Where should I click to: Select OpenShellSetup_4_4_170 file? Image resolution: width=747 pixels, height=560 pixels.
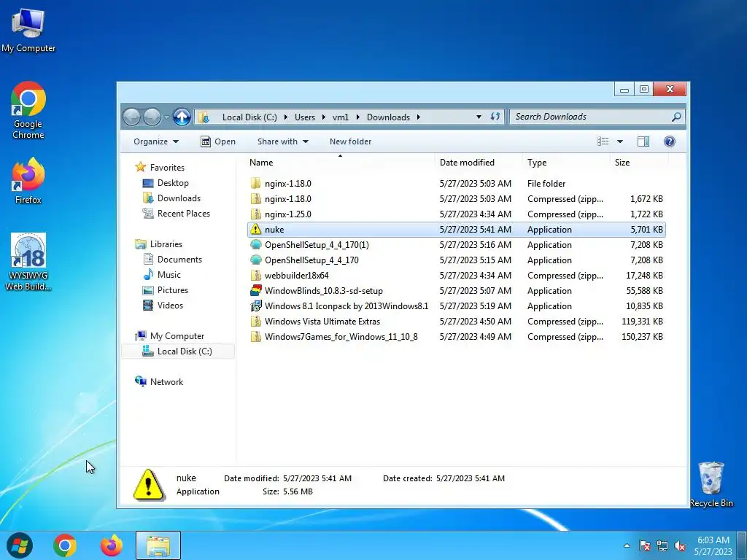(457, 260)
